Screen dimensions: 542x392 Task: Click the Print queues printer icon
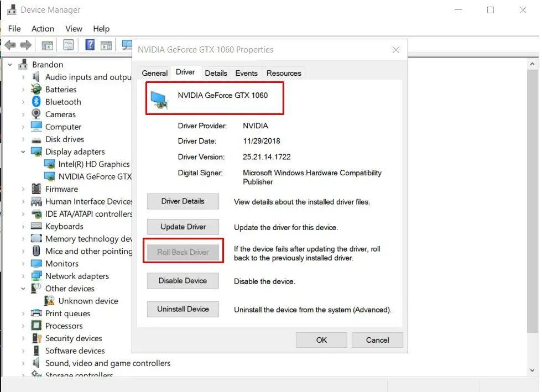(37, 313)
